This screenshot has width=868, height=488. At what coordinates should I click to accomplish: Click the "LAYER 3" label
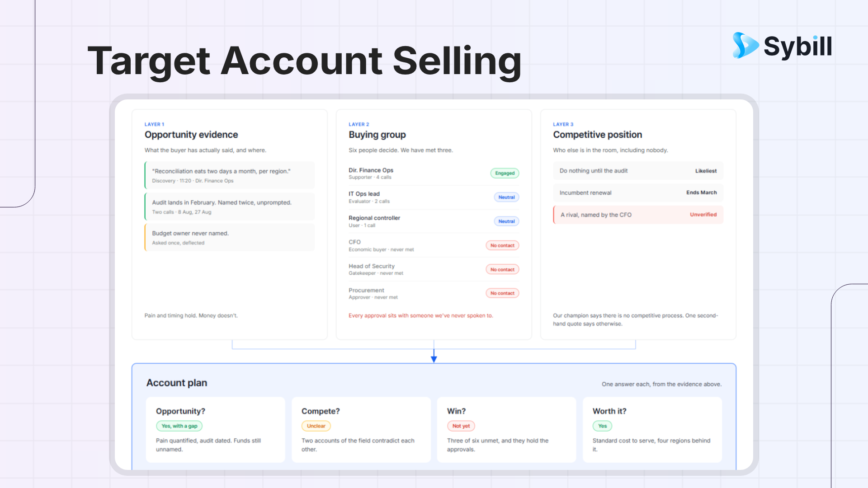tap(563, 124)
